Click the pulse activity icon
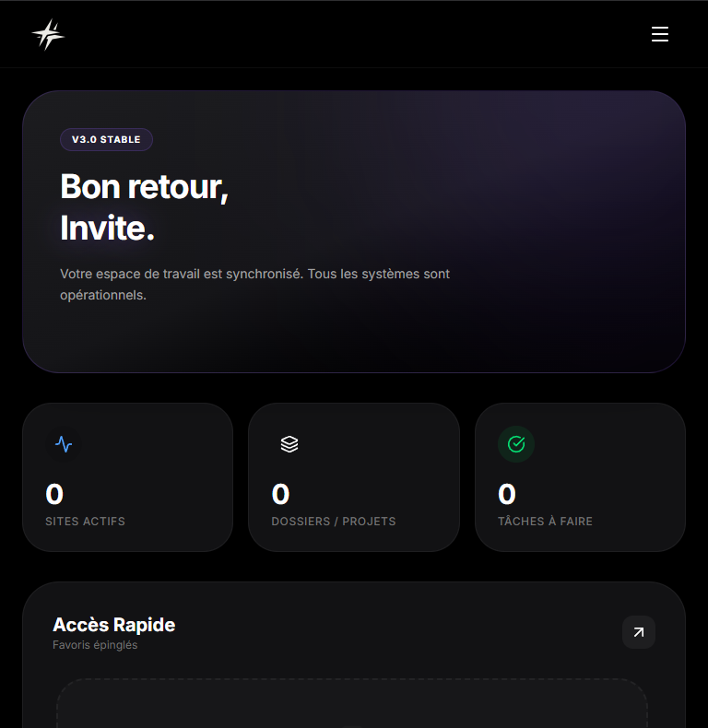 coord(64,444)
